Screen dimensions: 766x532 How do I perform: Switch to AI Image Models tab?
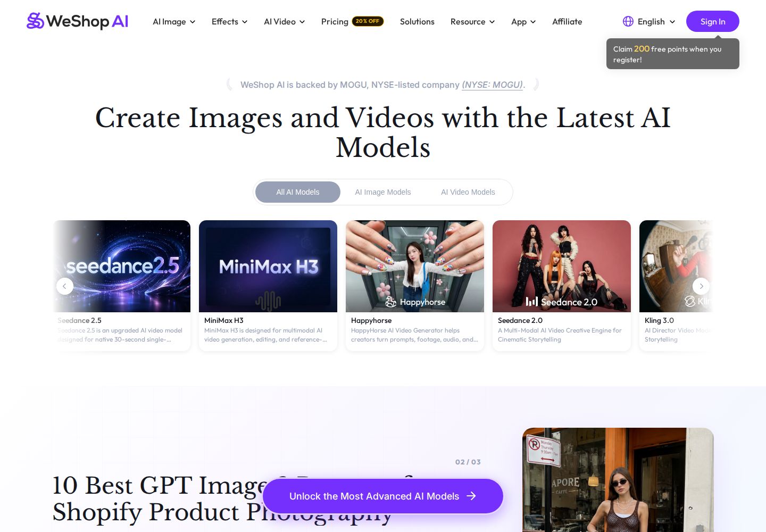point(383,192)
